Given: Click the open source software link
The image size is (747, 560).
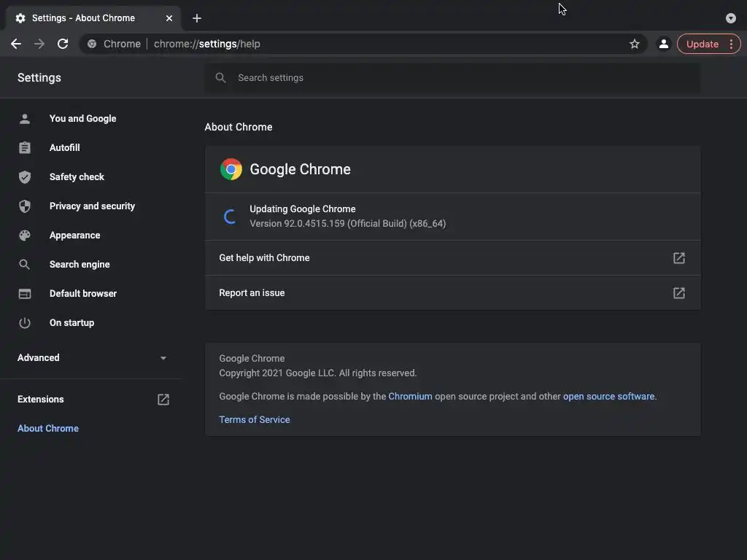Looking at the screenshot, I should coord(608,397).
